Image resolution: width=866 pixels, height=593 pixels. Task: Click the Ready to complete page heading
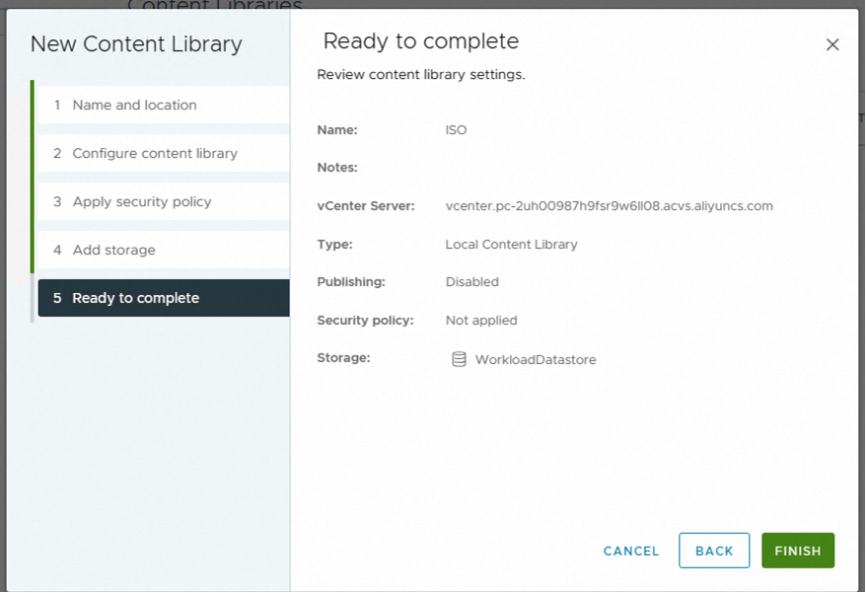[x=421, y=41]
